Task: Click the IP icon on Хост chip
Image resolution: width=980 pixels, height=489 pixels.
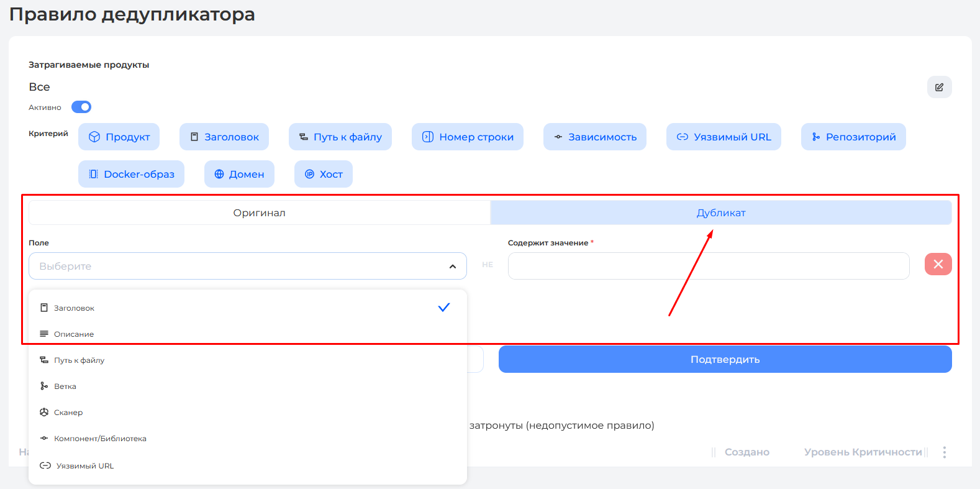Action: point(309,174)
